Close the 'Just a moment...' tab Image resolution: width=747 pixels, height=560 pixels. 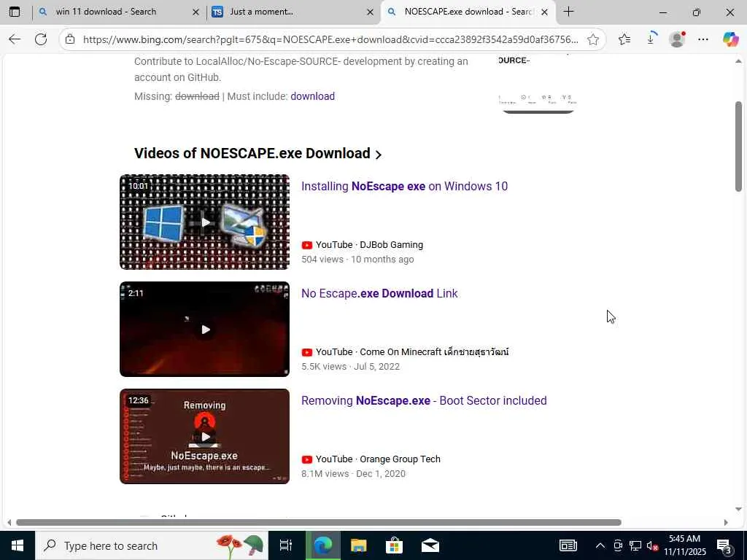370,12
